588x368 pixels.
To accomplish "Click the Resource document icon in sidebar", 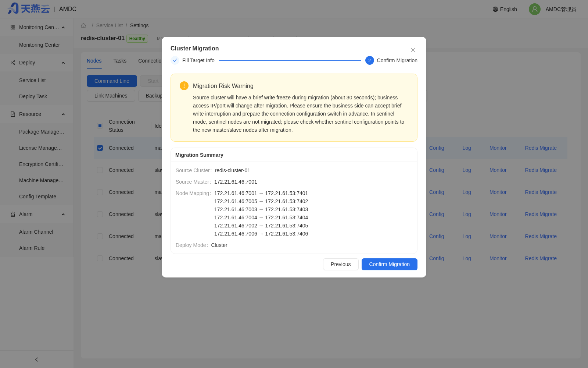I will click(x=13, y=114).
